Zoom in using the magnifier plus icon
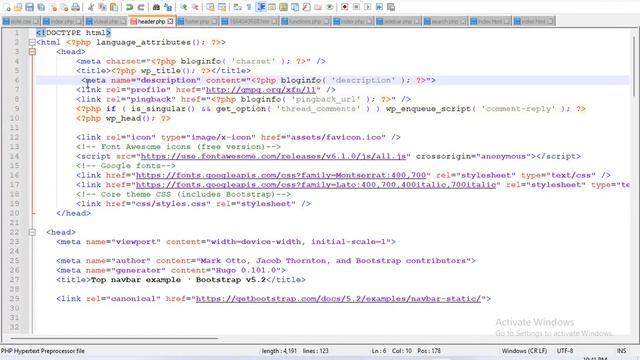The height and width of the screenshot is (360, 640). pyautogui.click(x=183, y=7)
